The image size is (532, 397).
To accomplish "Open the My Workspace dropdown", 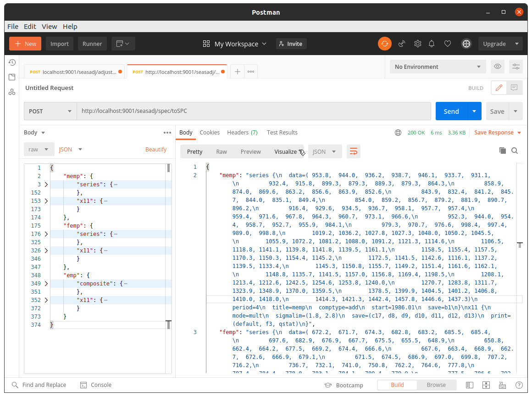I will click(234, 44).
